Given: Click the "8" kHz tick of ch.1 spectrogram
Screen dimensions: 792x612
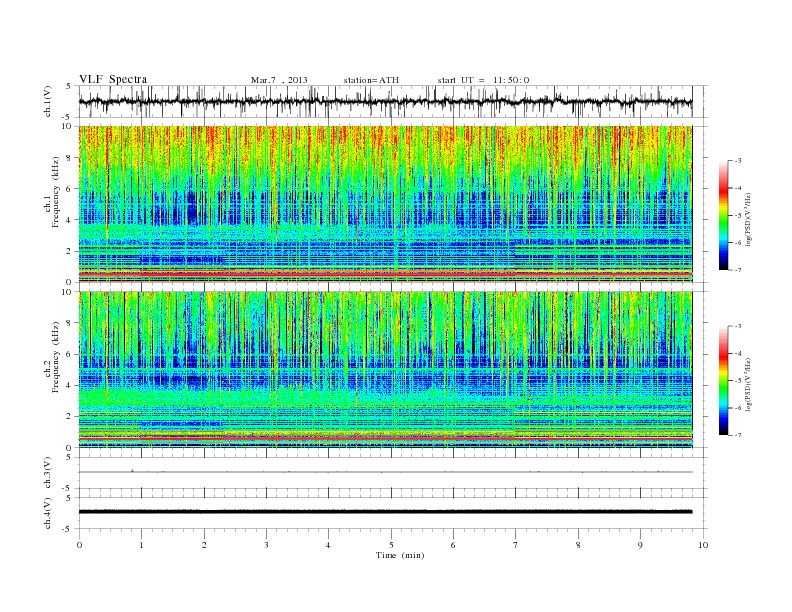Looking at the screenshot, I should 70,158.
